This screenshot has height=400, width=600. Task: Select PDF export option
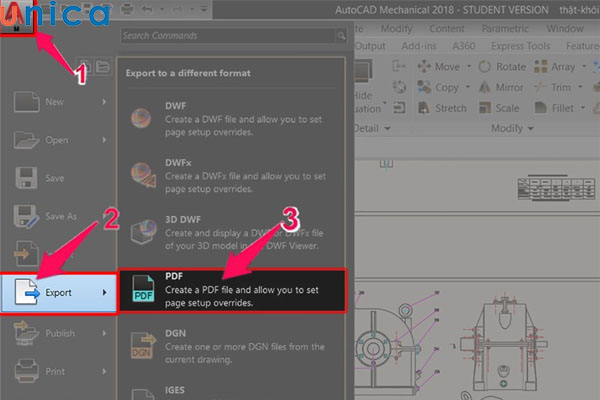(232, 290)
